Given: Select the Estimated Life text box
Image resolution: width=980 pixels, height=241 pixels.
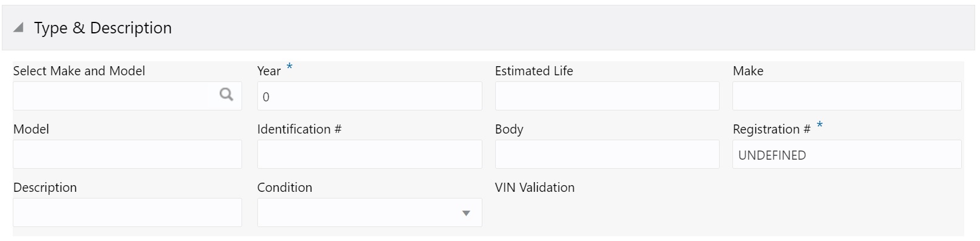Looking at the screenshot, I should point(607,96).
